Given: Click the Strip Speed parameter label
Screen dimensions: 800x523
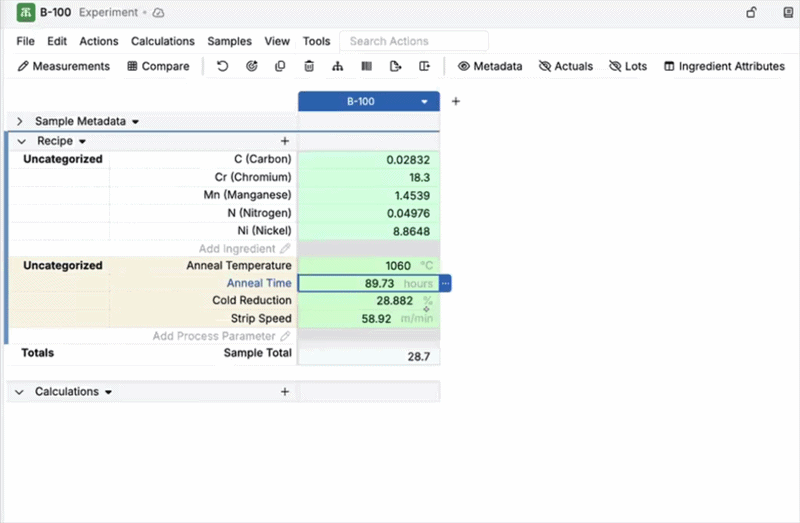Looking at the screenshot, I should coord(261,318).
